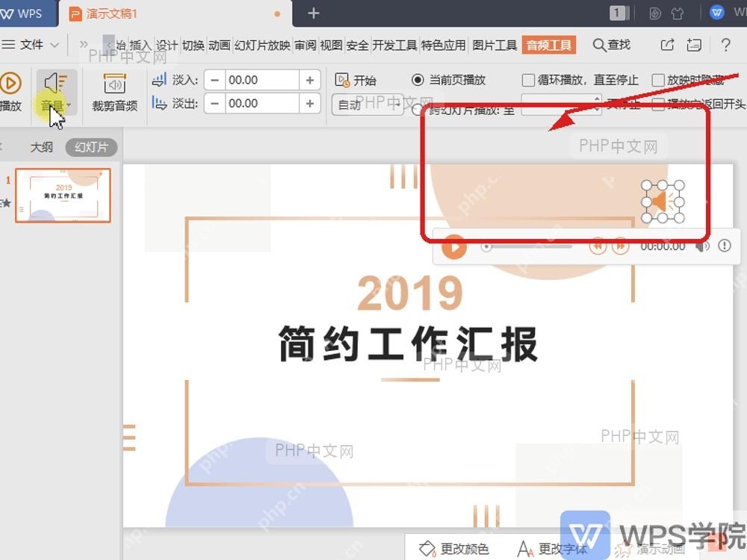Play audio from floating player bar

click(453, 246)
